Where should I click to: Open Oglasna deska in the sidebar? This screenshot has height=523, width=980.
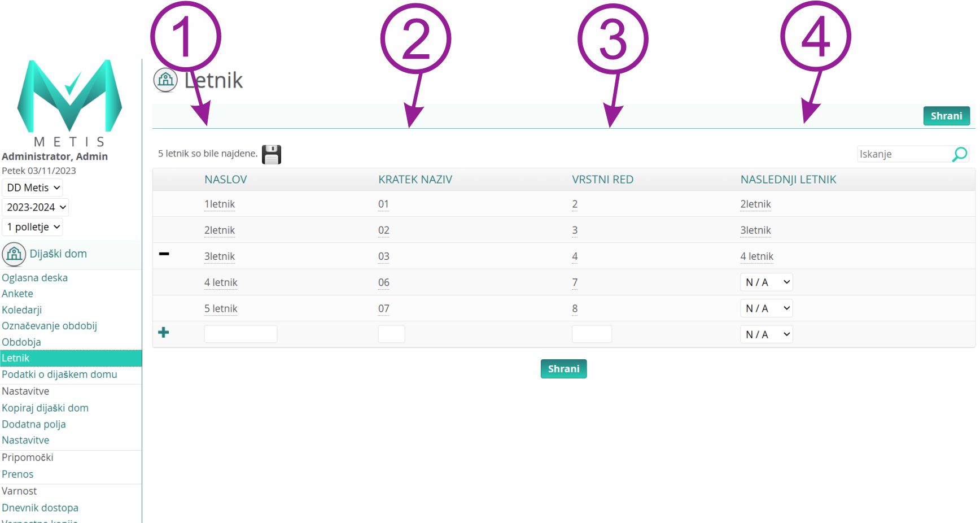[x=35, y=278]
